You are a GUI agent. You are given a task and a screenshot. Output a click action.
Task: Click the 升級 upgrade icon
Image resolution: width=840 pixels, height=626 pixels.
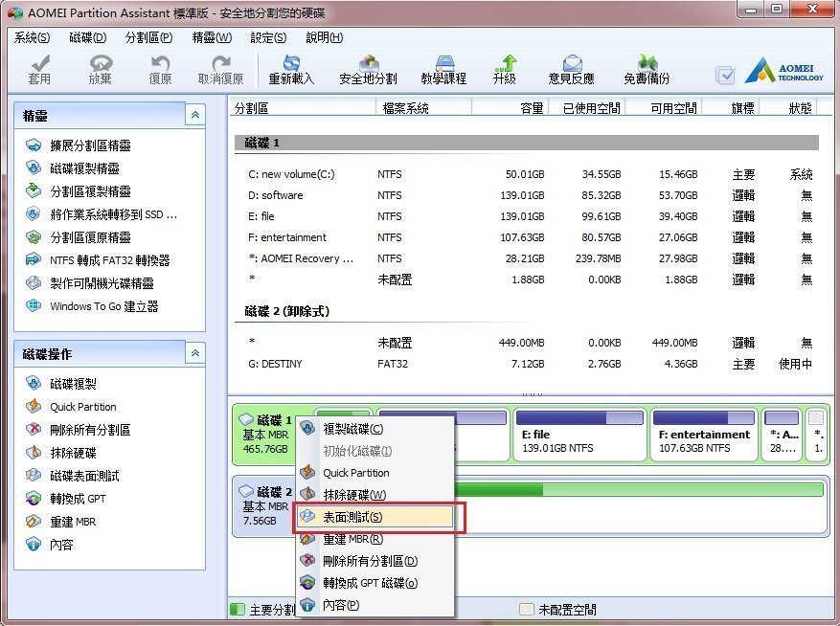(505, 70)
